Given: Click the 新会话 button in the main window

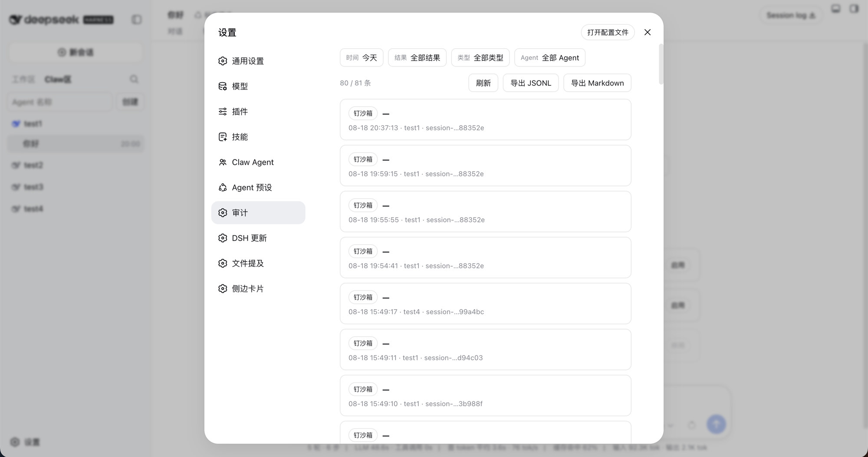Looking at the screenshot, I should coord(76,52).
